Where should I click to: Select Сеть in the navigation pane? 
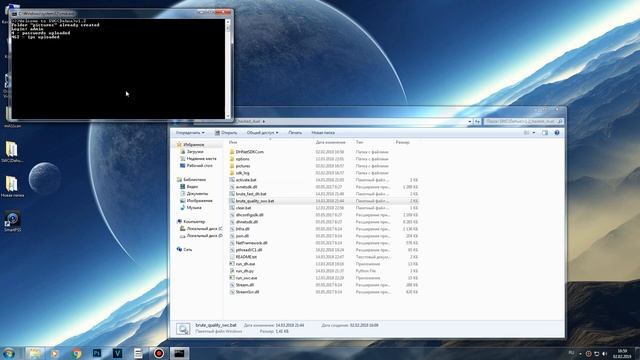[187, 249]
